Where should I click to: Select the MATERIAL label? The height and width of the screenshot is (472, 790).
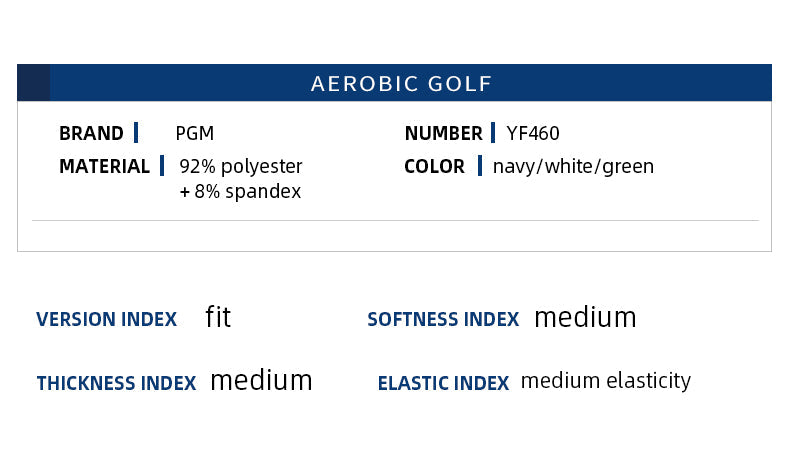pos(104,166)
